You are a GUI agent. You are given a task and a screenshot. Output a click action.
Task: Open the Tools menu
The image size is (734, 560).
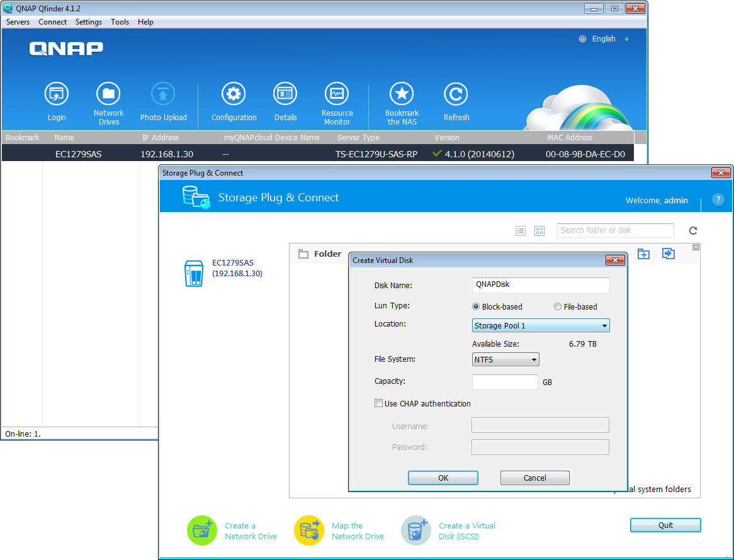[x=120, y=21]
